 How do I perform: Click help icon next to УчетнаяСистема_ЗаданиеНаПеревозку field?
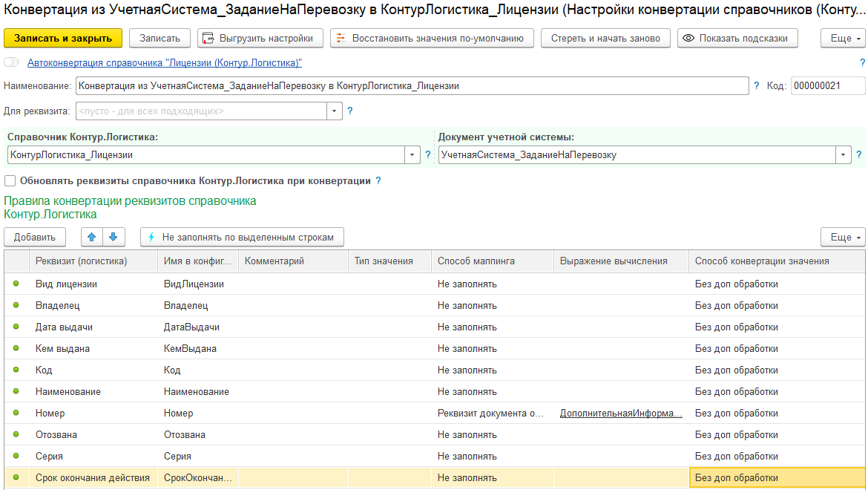pos(858,155)
